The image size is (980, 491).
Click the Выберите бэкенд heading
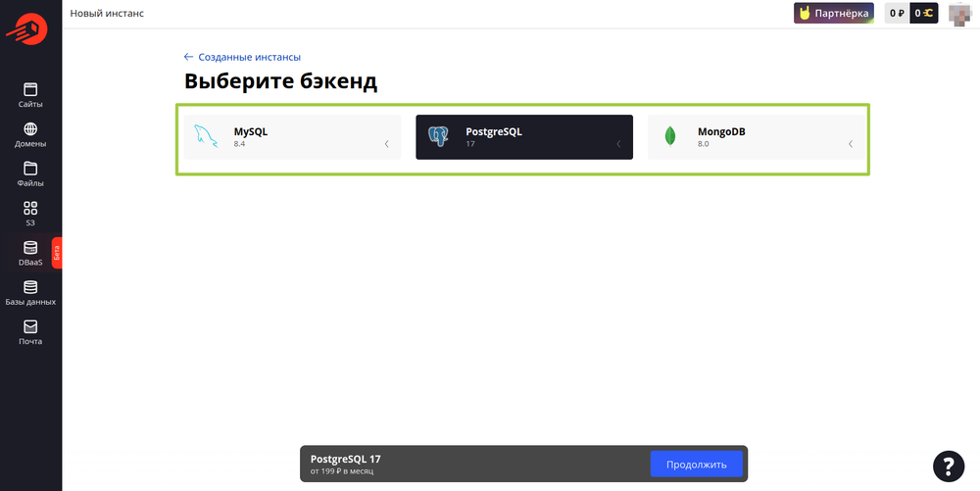coord(280,81)
